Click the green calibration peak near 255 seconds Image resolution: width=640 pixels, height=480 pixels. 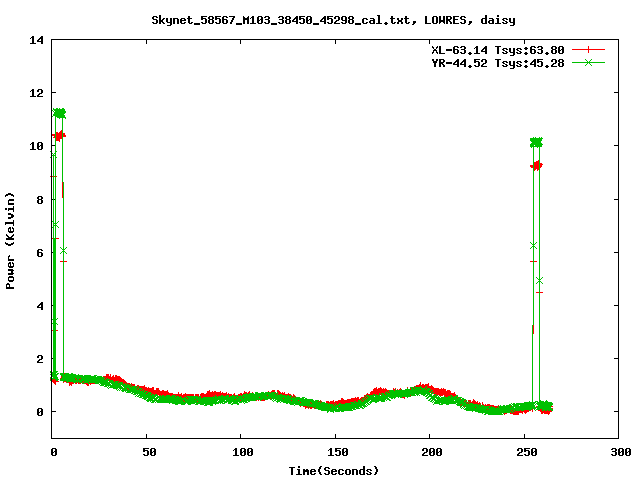pyautogui.click(x=536, y=142)
